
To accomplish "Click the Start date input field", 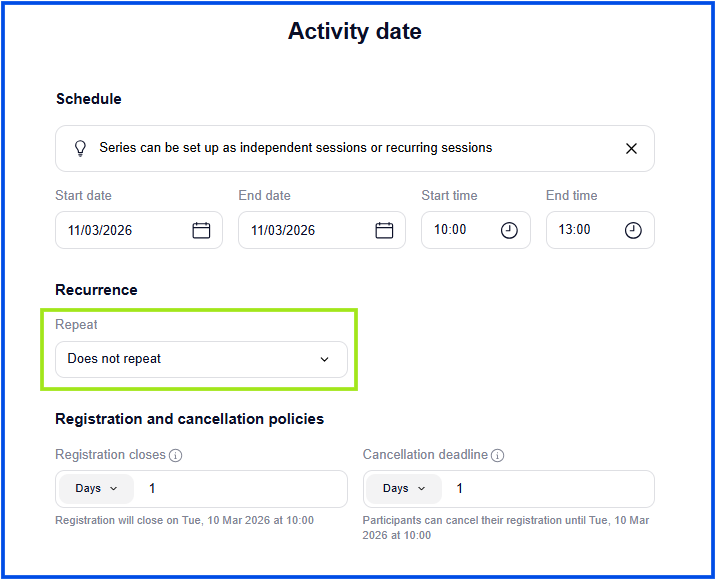I will pos(120,230).
